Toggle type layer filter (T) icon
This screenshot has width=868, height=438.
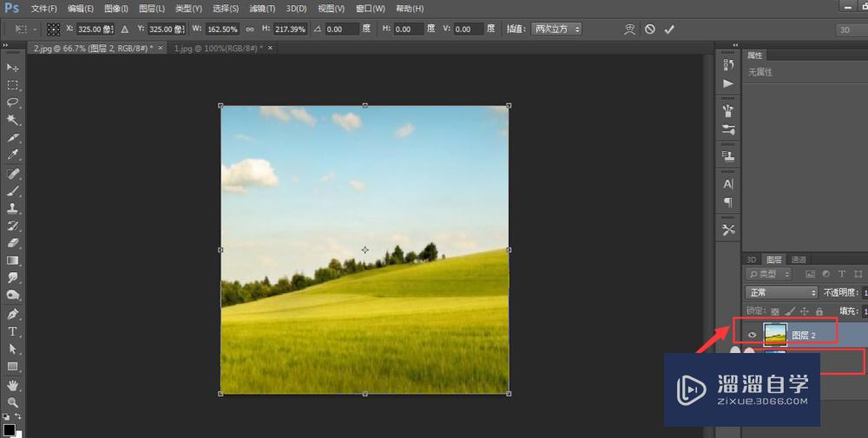pos(842,274)
